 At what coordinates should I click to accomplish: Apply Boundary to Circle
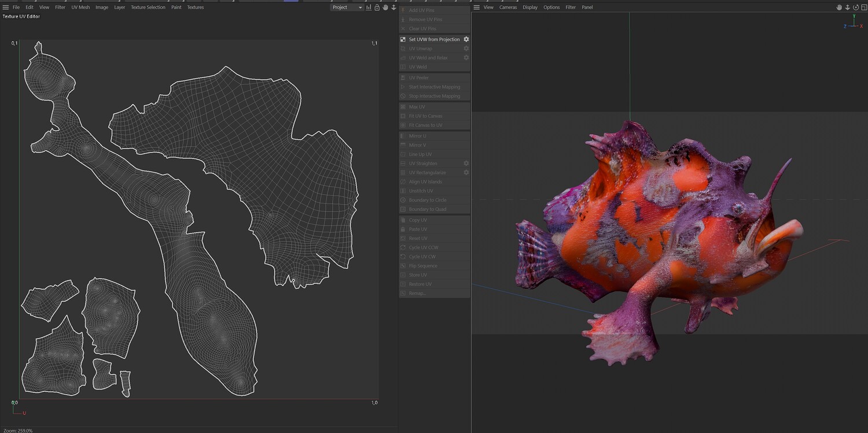pos(435,200)
